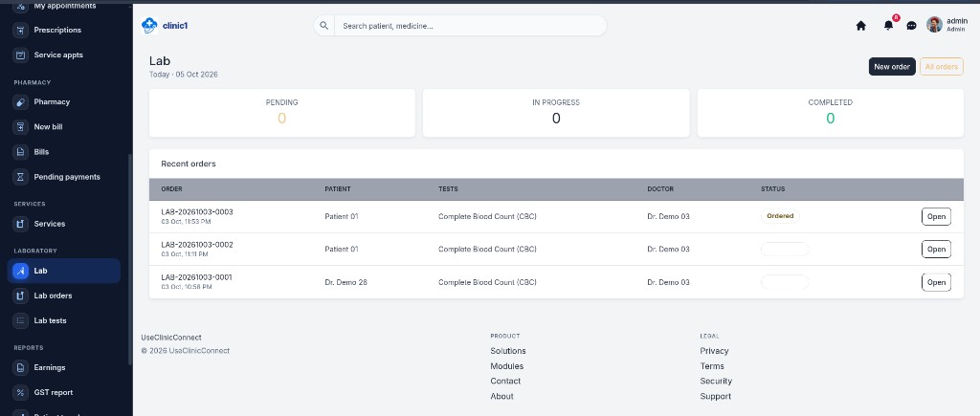Viewport: 980px width, 416px height.
Task: Click the Support footer link
Action: [716, 396]
